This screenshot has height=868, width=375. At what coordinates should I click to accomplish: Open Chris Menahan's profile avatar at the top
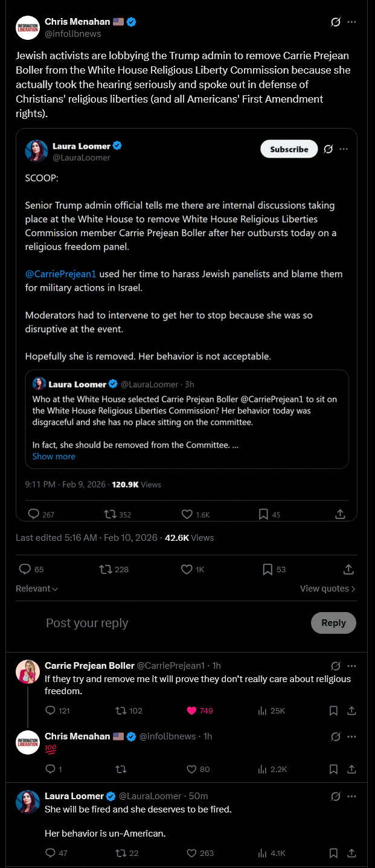(x=28, y=28)
